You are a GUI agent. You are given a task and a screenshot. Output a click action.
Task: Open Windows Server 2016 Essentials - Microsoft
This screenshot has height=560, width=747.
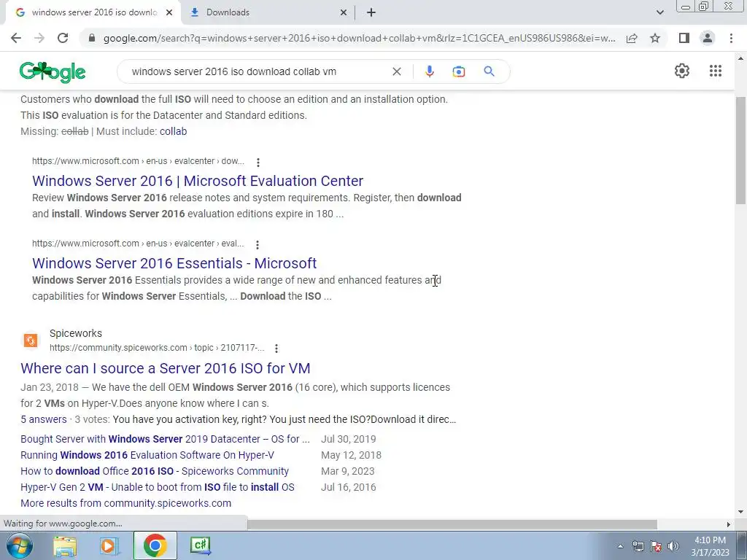(x=174, y=263)
